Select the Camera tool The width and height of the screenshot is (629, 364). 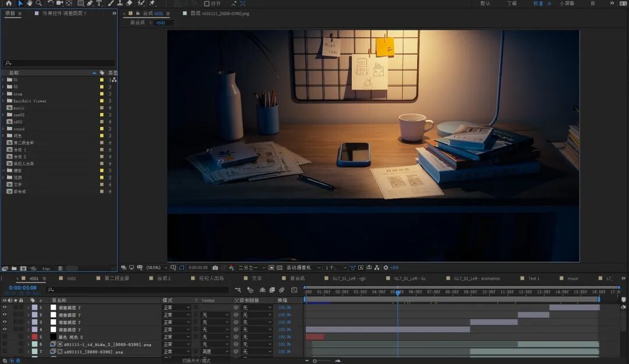pos(60,3)
